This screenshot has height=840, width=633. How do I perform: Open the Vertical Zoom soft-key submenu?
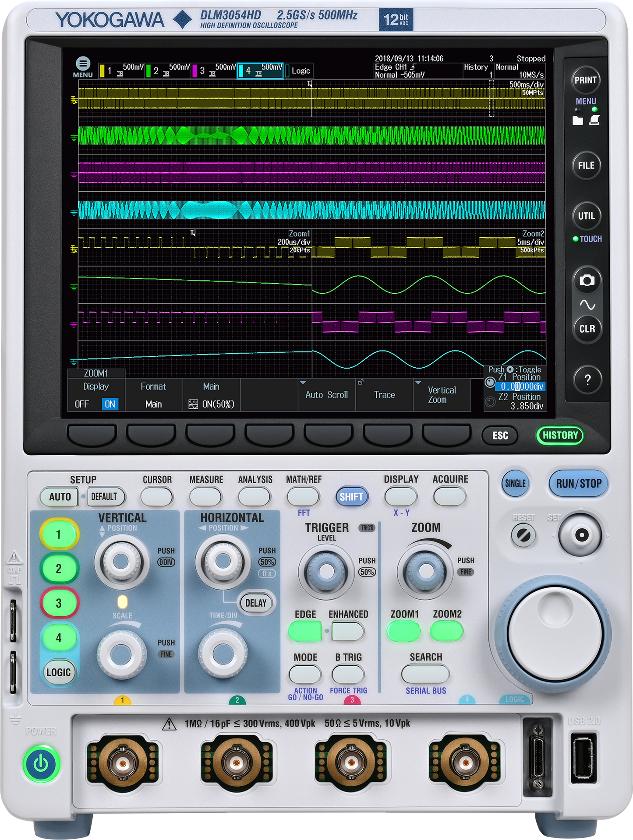click(x=442, y=395)
